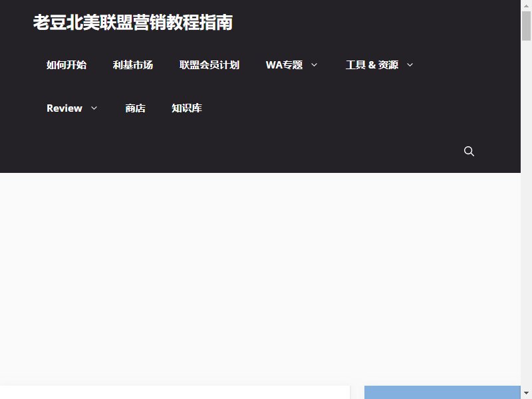This screenshot has width=532, height=399.
Task: Click the vertical scrollbar thumb
Action: (x=526, y=26)
